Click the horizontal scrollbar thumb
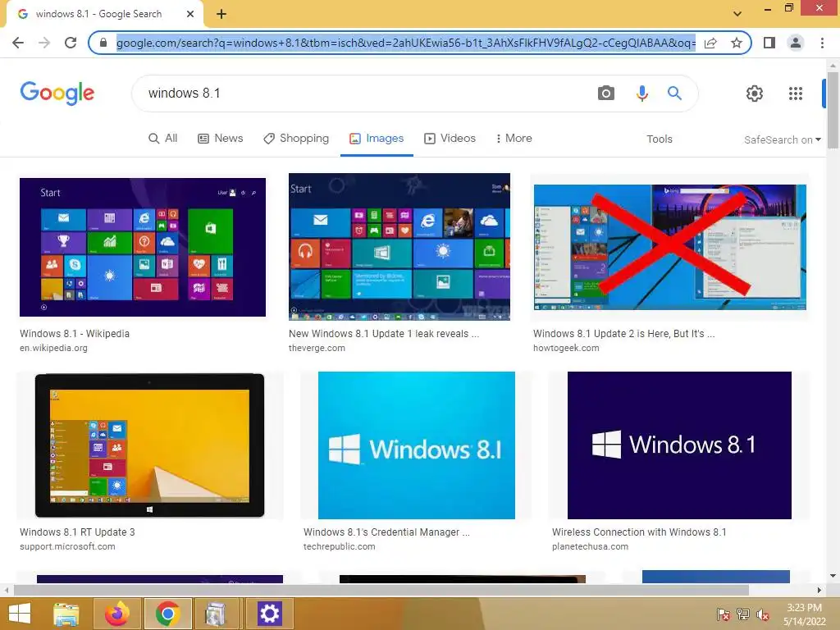 pos(381,590)
